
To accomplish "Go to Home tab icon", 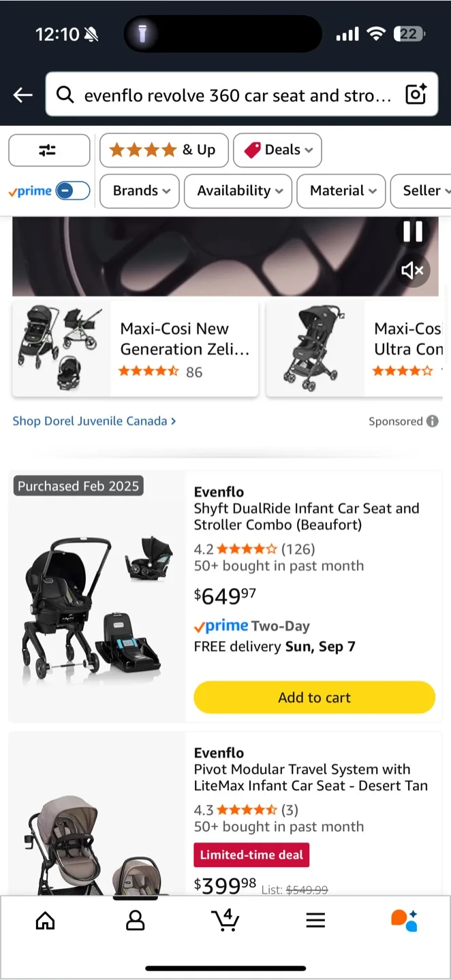I will [x=45, y=921].
